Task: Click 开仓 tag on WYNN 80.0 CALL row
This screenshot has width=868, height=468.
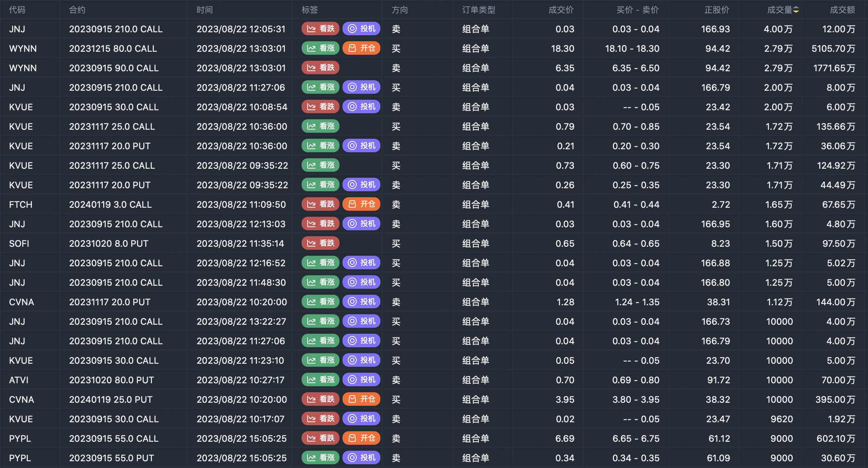Action: [361, 48]
